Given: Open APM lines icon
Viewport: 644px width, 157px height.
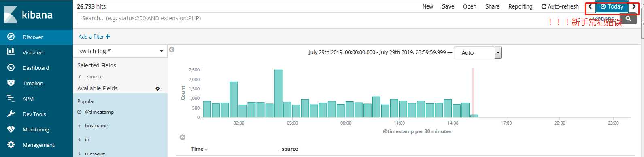Looking at the screenshot, I should point(11,98).
